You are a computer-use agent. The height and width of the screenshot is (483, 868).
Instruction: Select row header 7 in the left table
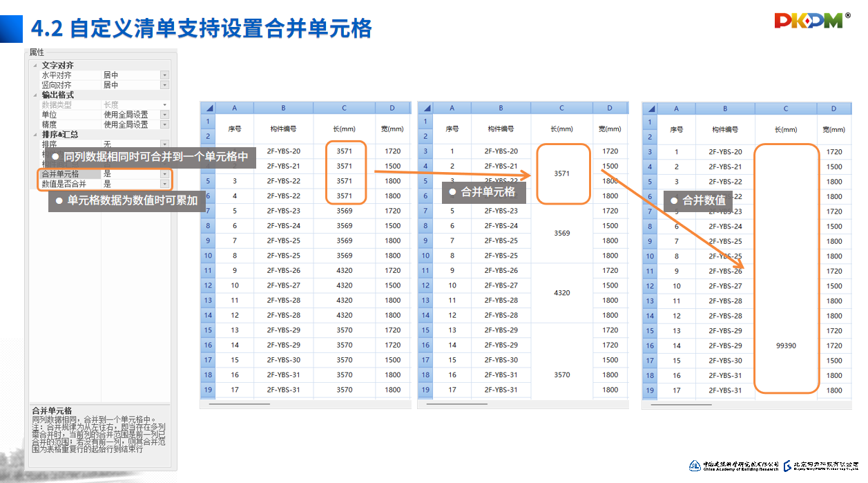[208, 211]
